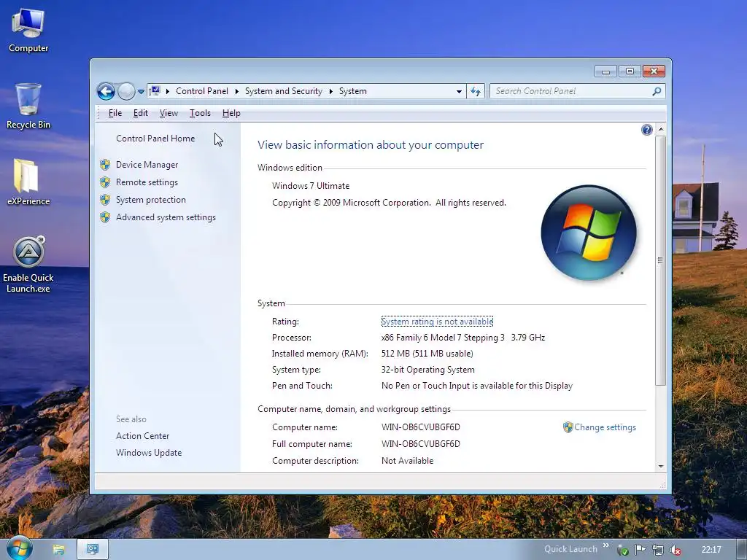The width and height of the screenshot is (747, 560).
Task: Open the Action Center flag tray icon
Action: [x=640, y=550]
